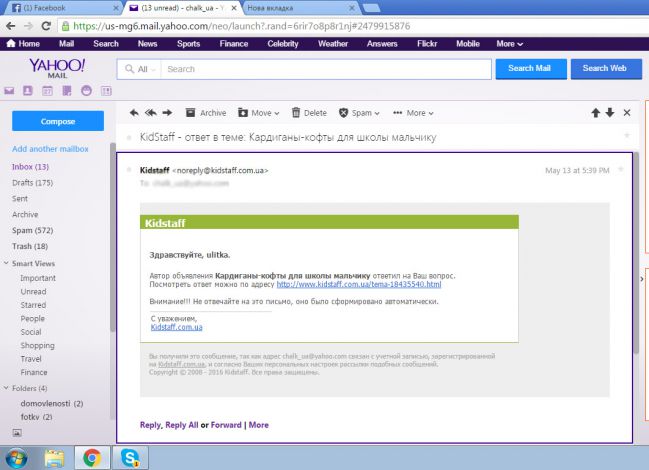
Task: Switch to the Facebook browser tab
Action: coord(39,7)
